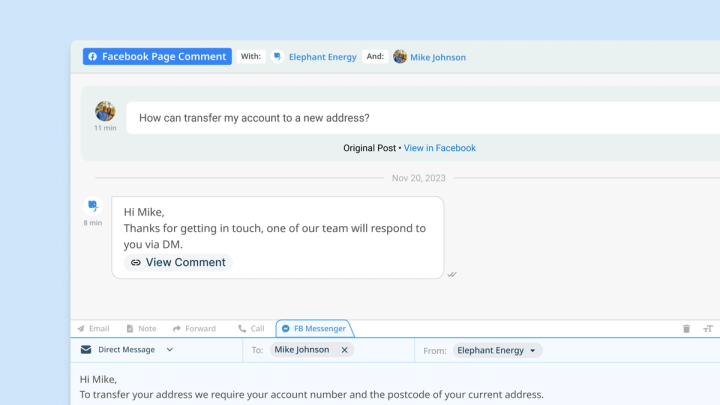
Task: Switch to the Forward tab
Action: click(194, 329)
